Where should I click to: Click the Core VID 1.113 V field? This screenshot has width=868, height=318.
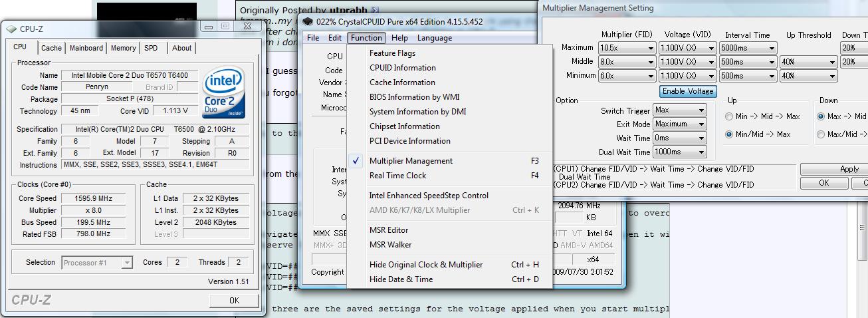(x=176, y=110)
